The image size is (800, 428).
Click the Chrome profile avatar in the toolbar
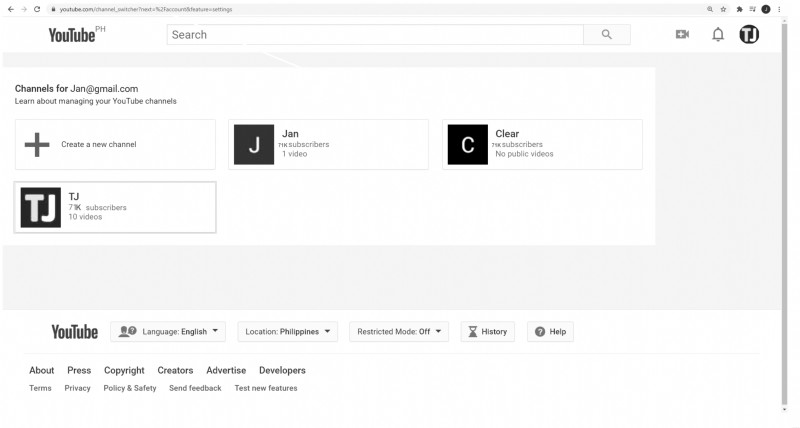pos(766,9)
